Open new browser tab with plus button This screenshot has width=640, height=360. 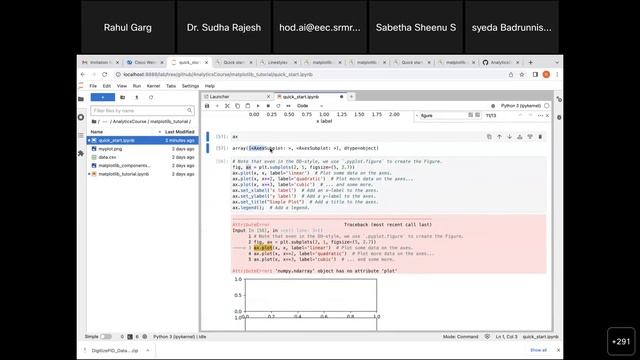(x=530, y=62)
